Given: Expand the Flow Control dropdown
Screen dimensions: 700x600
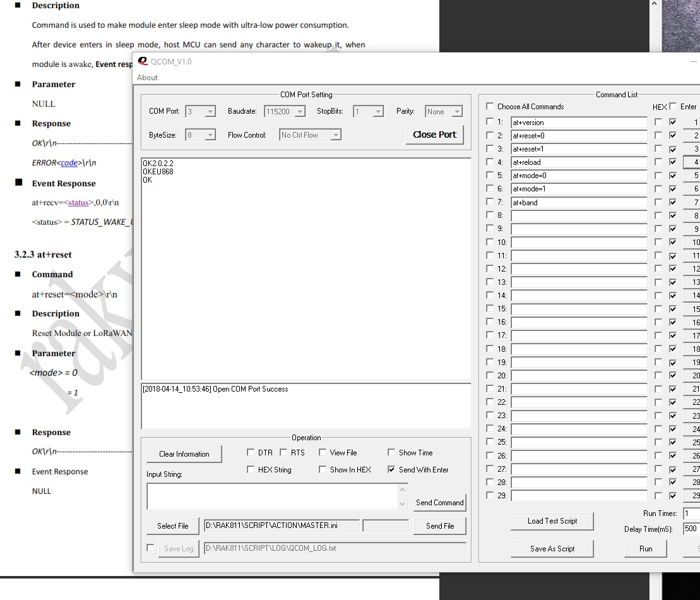Looking at the screenshot, I should [336, 135].
